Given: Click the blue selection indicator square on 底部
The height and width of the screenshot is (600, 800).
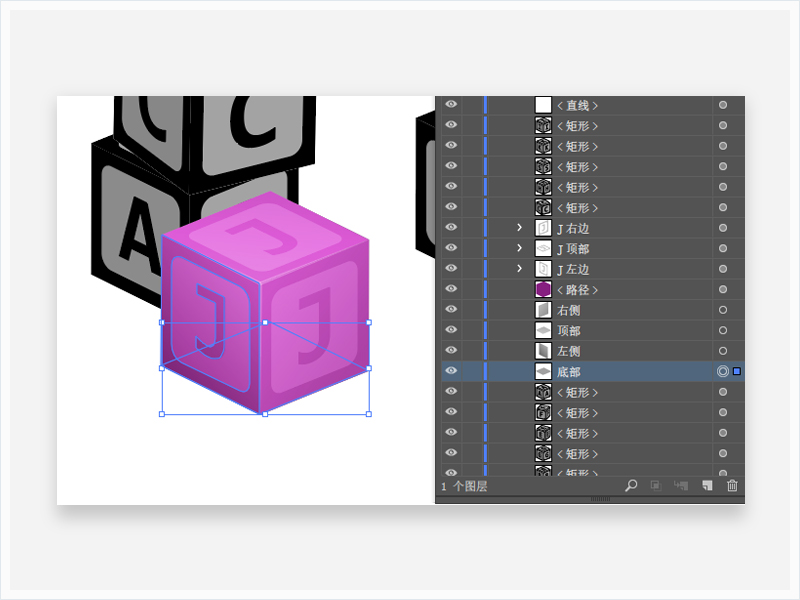Looking at the screenshot, I should 737,372.
